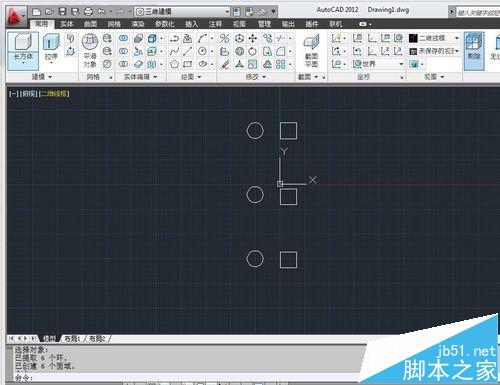Expand the 绘图 panel title
Image resolution: width=500 pixels, height=385 pixels.
pos(191,77)
